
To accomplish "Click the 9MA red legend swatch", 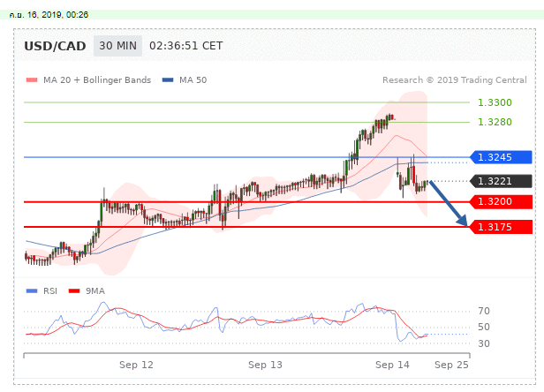I will click(x=74, y=291).
